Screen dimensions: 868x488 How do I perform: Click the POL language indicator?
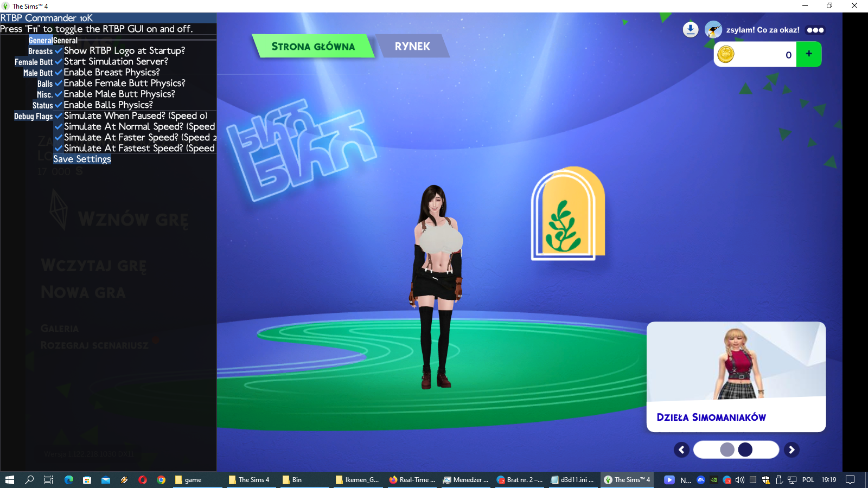808,480
